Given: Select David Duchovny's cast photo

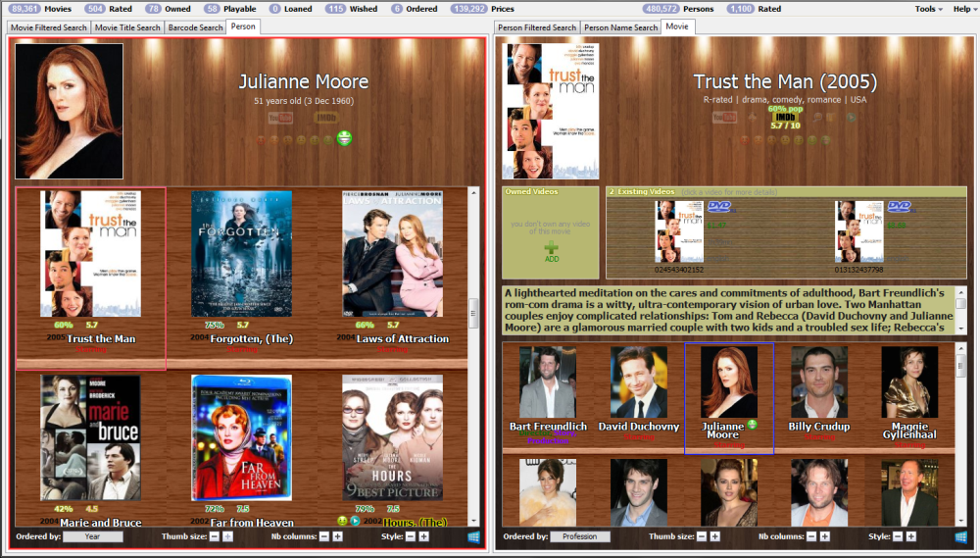Looking at the screenshot, I should [x=639, y=381].
